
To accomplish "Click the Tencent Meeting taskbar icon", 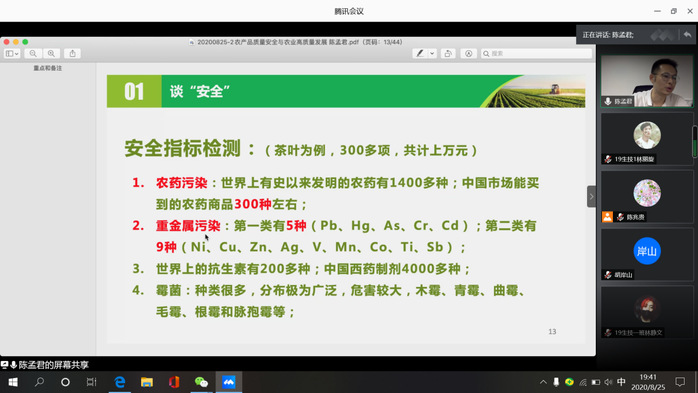I will pyautogui.click(x=229, y=382).
